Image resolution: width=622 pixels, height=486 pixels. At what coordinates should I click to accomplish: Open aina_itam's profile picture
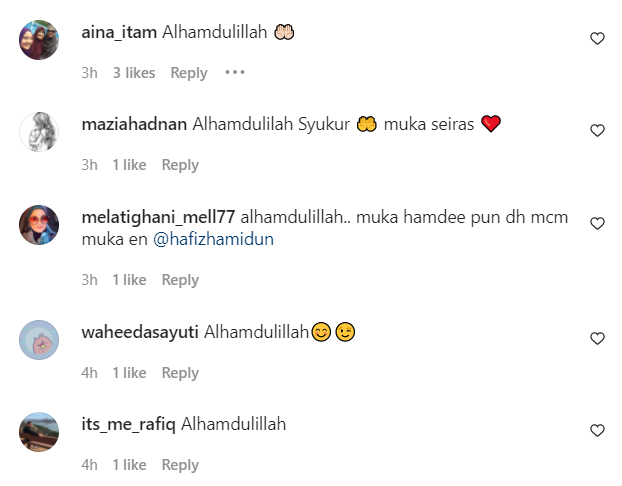(x=39, y=40)
